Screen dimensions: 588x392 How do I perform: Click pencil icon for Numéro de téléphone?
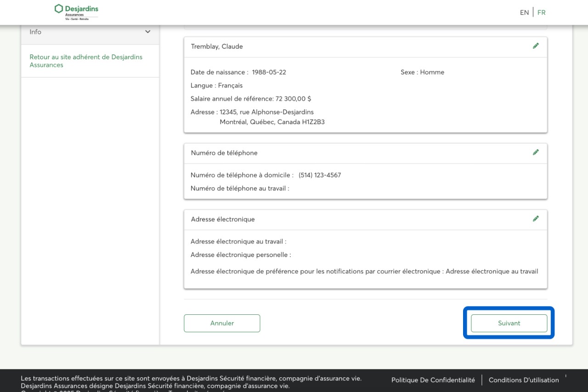(535, 153)
